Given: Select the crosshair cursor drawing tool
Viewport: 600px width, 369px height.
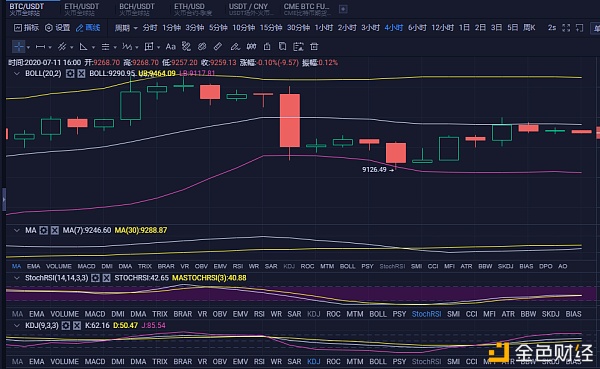Looking at the screenshot, I should (18, 47).
